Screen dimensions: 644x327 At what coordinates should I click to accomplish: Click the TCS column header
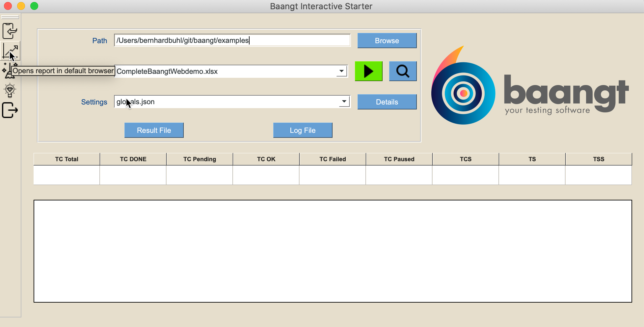tap(466, 159)
